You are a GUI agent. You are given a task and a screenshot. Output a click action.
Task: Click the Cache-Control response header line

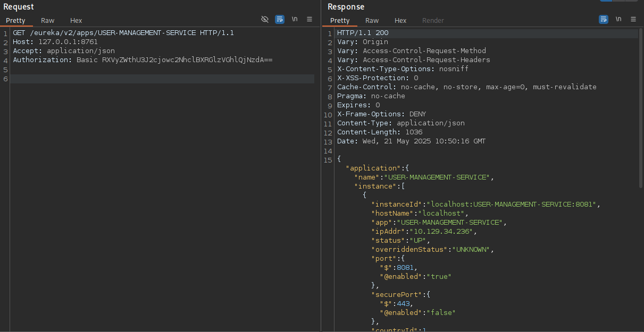(x=467, y=87)
